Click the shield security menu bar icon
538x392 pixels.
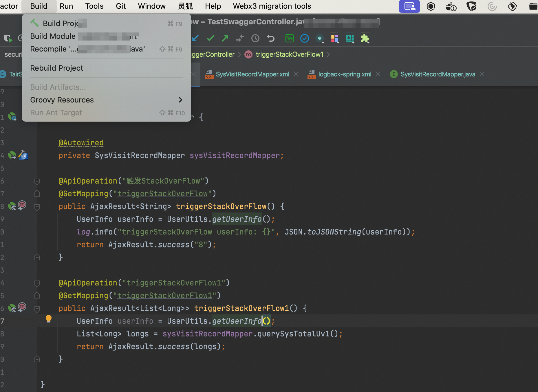coord(472,6)
